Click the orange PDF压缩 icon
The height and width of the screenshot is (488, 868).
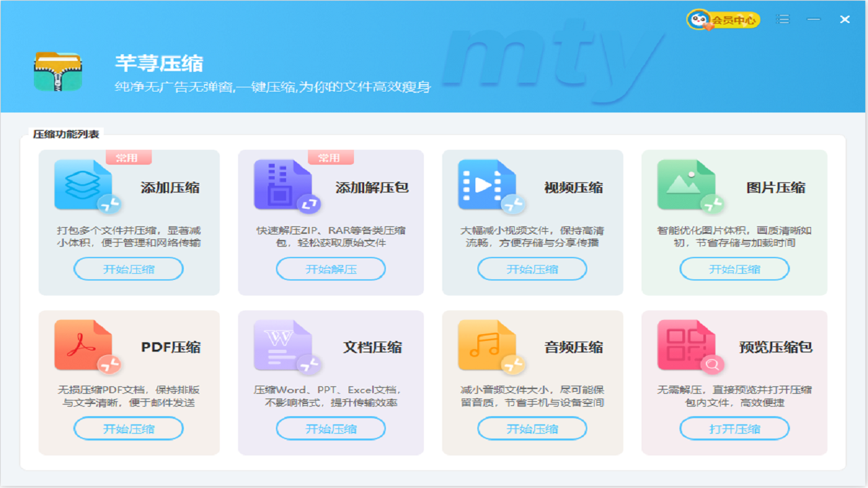83,345
